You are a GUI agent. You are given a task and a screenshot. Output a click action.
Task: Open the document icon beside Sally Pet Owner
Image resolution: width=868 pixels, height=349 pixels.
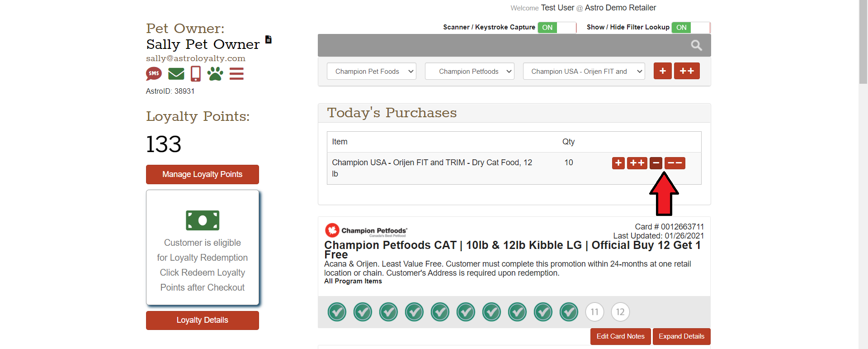[x=269, y=39]
